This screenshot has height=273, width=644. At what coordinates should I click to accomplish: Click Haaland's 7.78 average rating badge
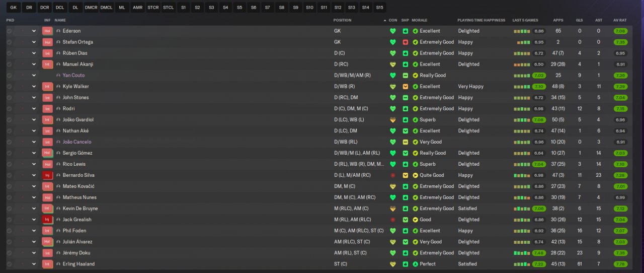(620, 264)
